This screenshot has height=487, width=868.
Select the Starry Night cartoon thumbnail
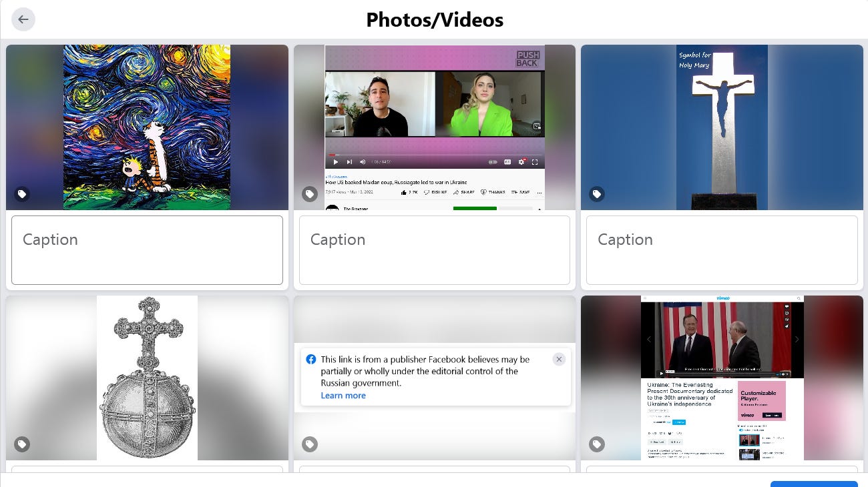147,127
